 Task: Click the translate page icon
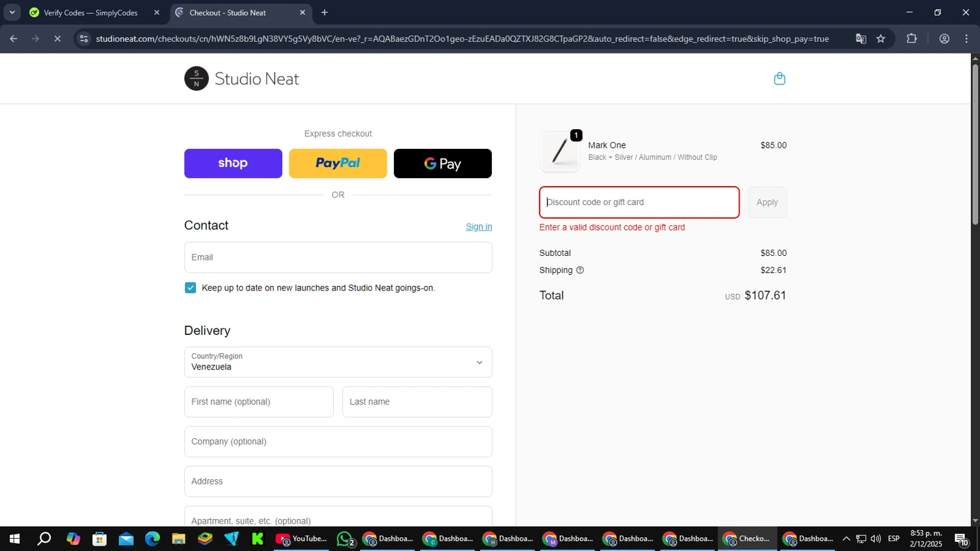click(861, 39)
